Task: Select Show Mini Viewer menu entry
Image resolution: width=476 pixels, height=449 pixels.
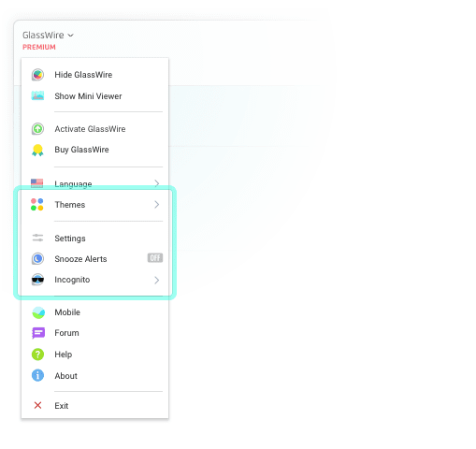Action: [x=94, y=96]
